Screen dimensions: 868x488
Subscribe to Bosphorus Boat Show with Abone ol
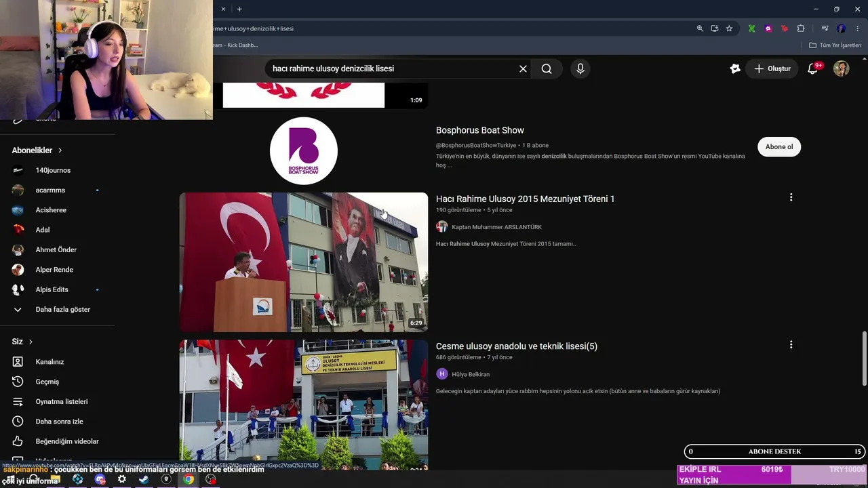tap(779, 146)
